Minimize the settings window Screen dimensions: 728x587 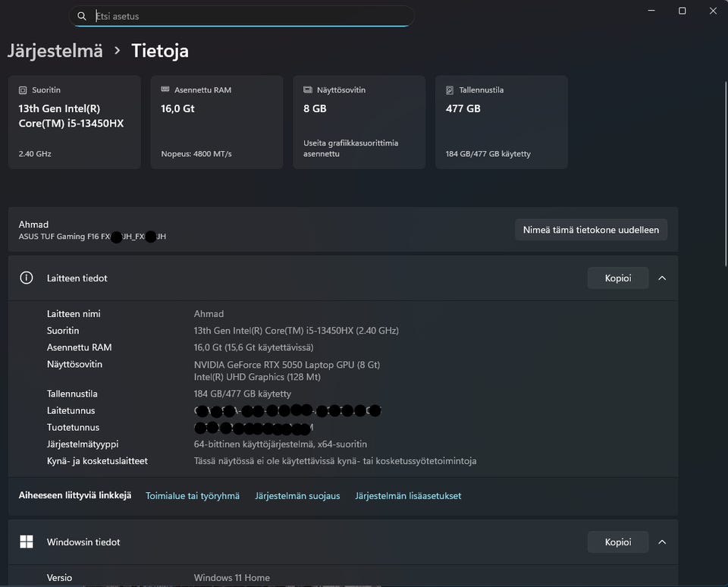651,10
